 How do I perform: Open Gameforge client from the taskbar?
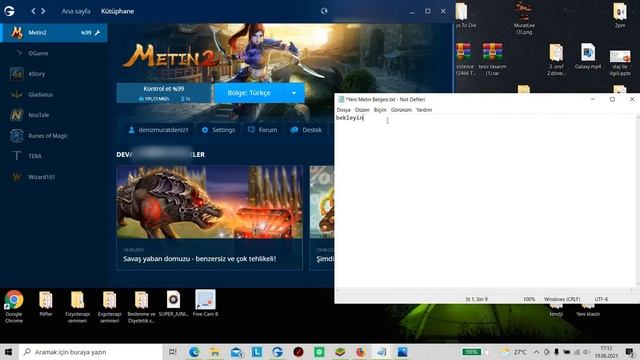[278, 352]
